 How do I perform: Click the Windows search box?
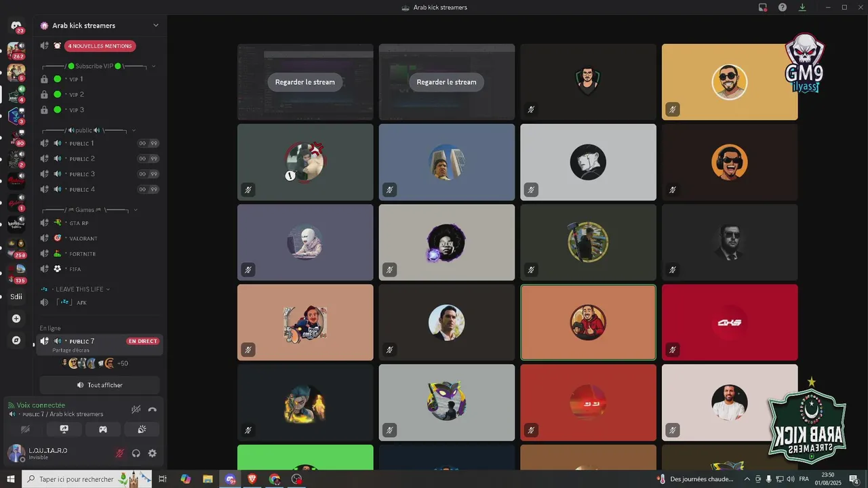[x=88, y=479]
